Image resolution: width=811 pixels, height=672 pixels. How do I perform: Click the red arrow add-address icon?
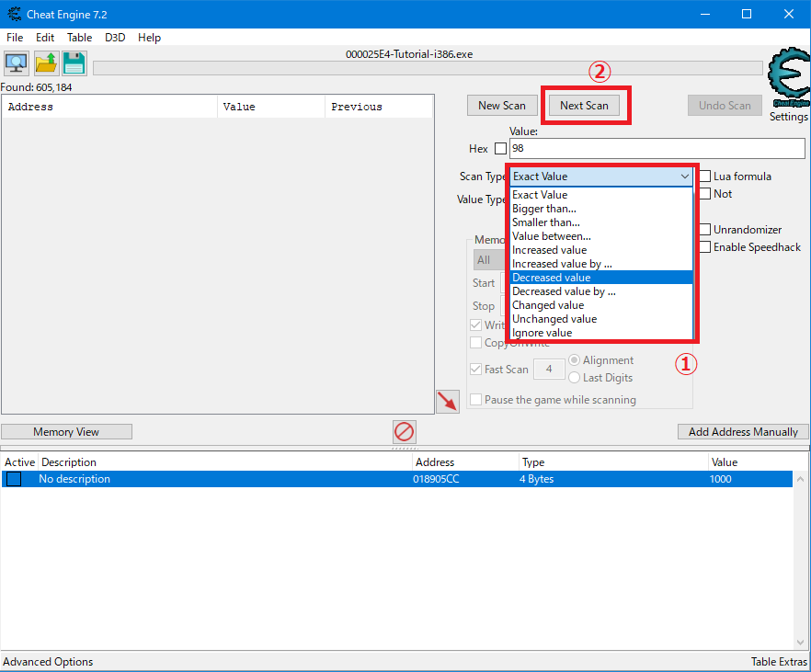(x=448, y=402)
